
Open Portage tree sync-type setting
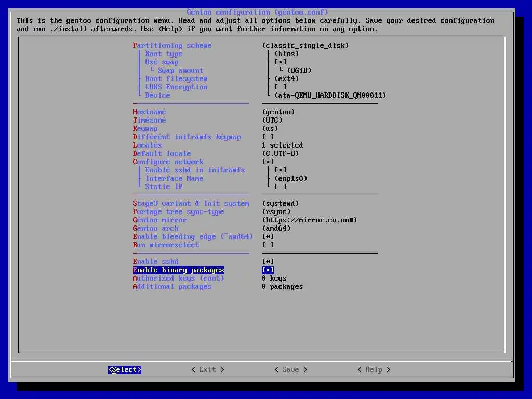coord(179,212)
